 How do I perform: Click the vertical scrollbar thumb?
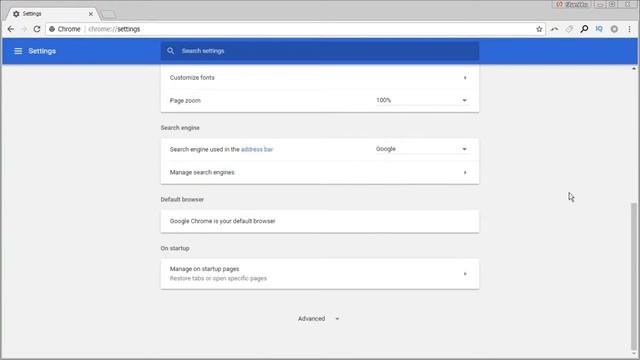[x=633, y=276]
